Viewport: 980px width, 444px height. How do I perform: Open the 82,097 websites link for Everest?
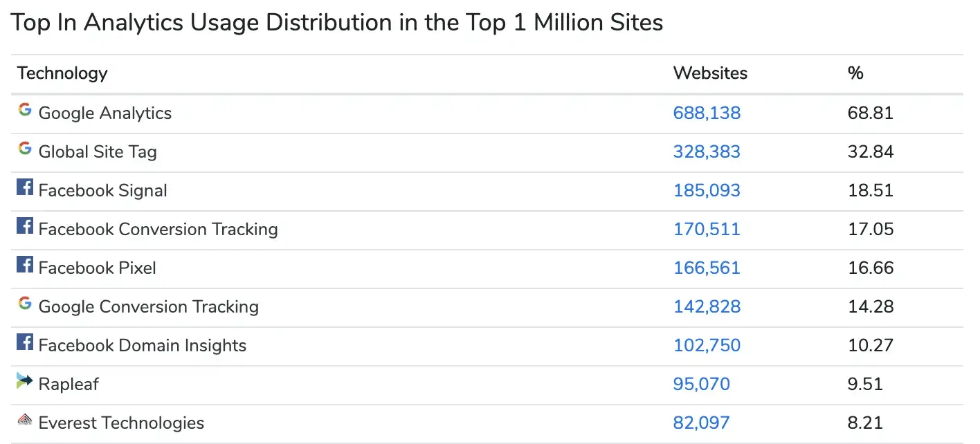pyautogui.click(x=701, y=423)
